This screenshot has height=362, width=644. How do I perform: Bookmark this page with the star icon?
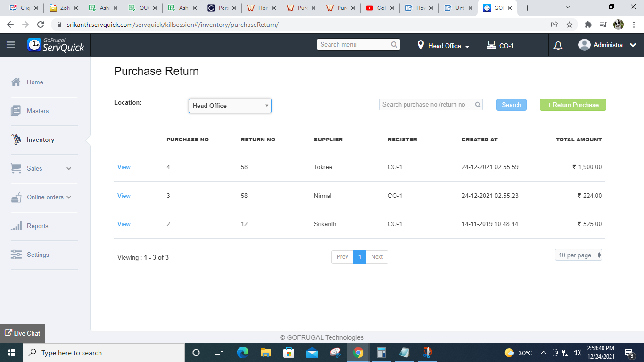click(570, 25)
